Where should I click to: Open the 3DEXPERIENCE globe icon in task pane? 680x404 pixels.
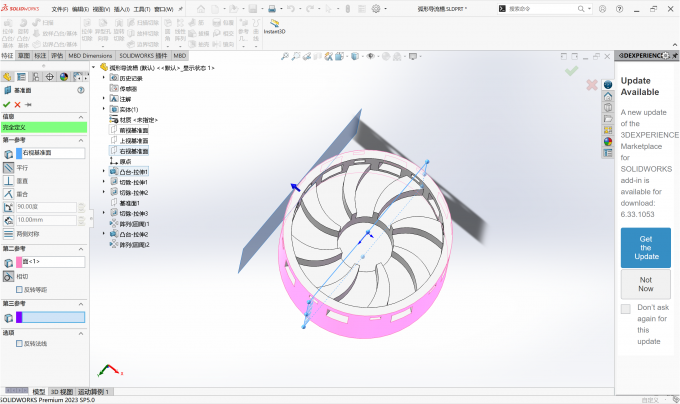click(x=608, y=85)
